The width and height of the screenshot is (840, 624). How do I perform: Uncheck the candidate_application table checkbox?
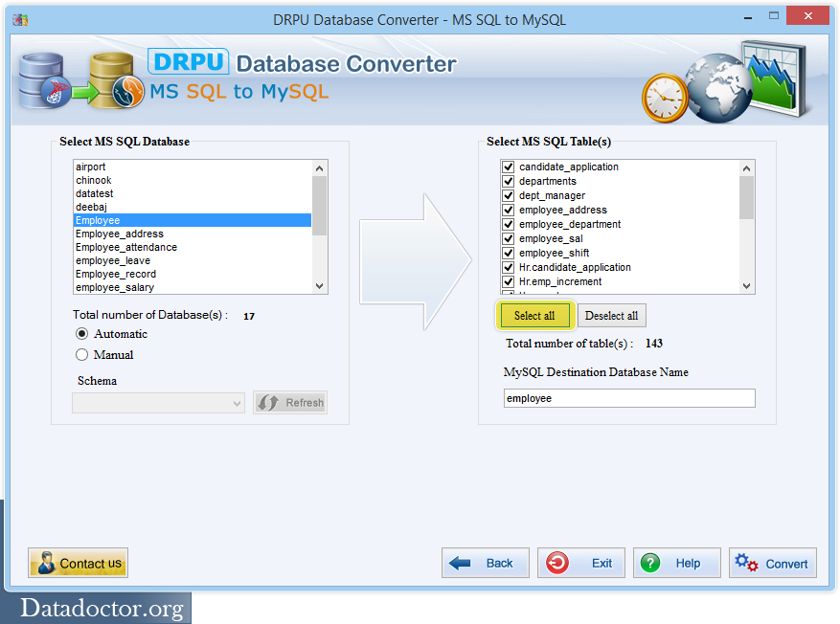click(509, 167)
